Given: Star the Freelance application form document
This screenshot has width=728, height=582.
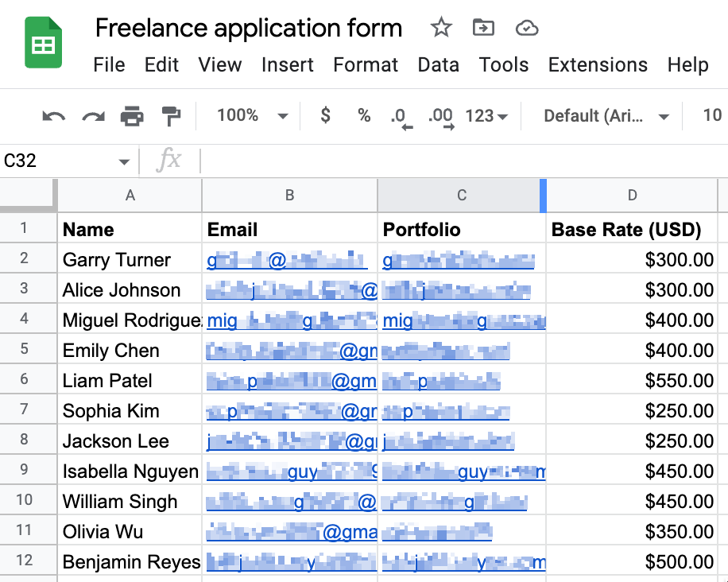Looking at the screenshot, I should 441,29.
